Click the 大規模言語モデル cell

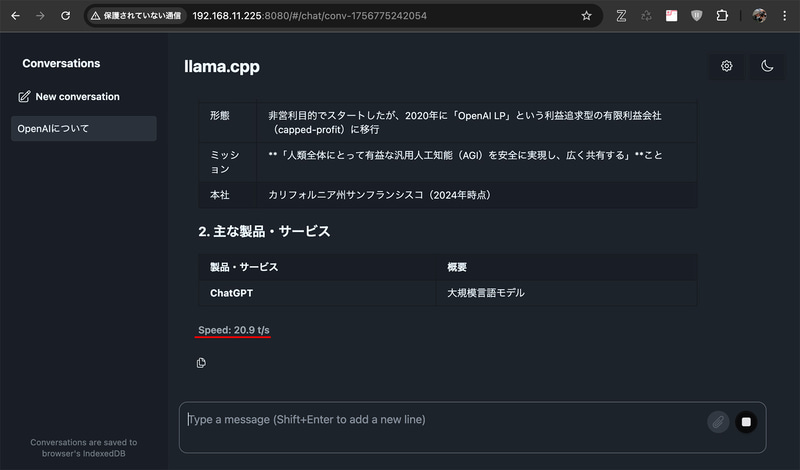(x=566, y=293)
